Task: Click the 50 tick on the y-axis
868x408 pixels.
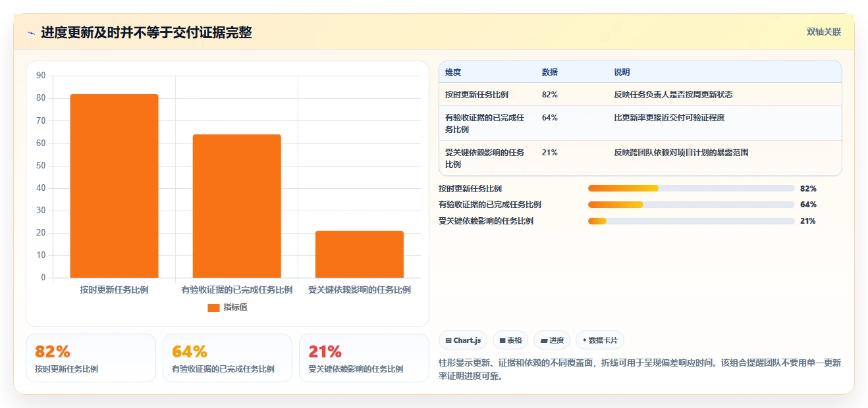Action: (x=41, y=166)
